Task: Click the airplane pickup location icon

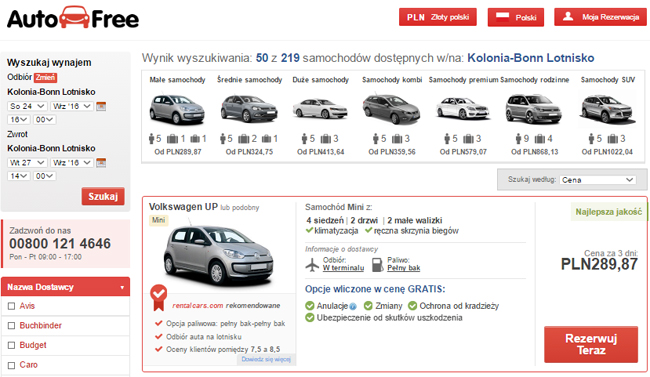Action: tap(312, 264)
